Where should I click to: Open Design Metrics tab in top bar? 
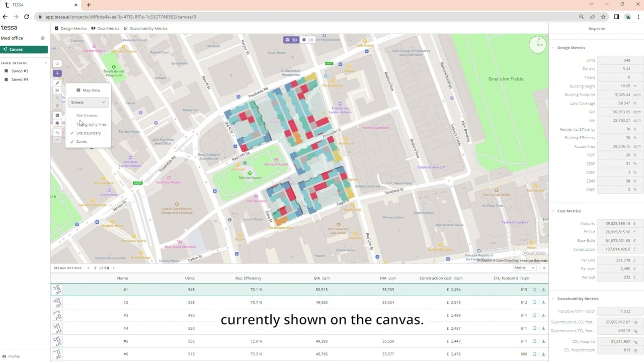click(x=71, y=29)
